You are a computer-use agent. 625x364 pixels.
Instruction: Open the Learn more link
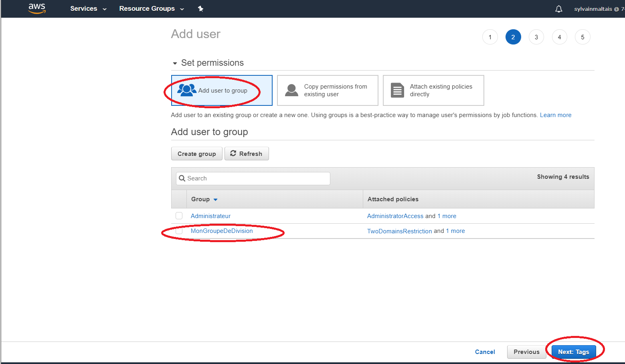point(555,115)
